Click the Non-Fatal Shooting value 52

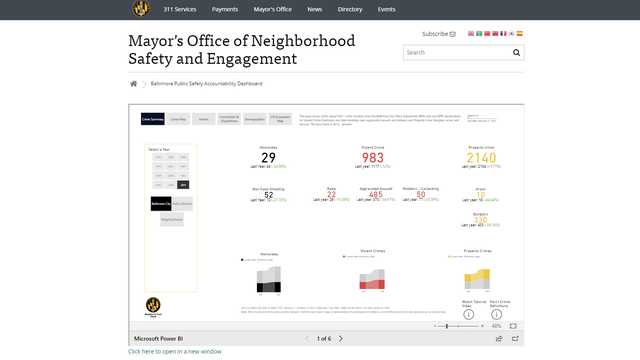(x=269, y=195)
